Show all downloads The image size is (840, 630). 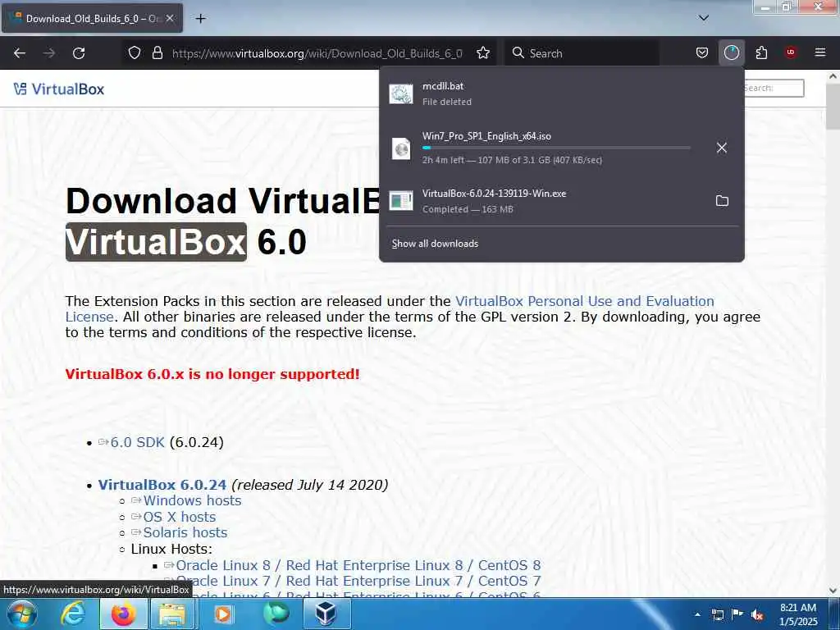tap(435, 243)
